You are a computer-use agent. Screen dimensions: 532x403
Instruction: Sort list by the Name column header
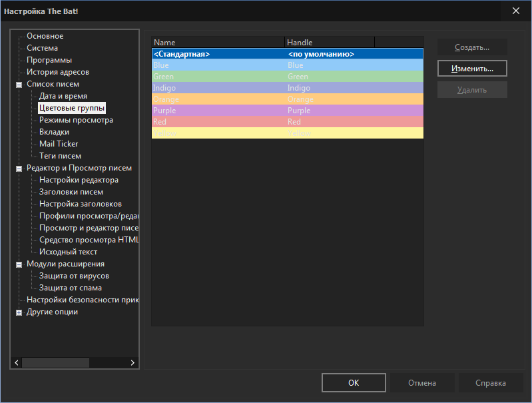[x=217, y=42]
